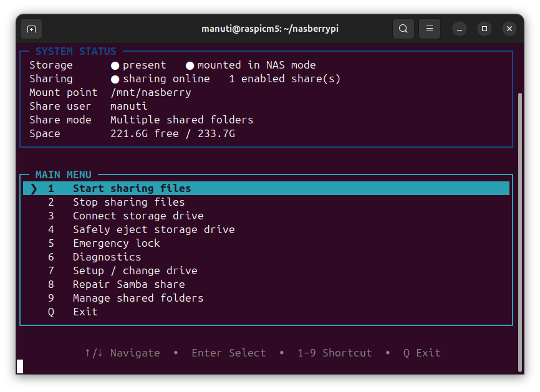
Task: Click the 'Share user' label
Action: [60, 106]
